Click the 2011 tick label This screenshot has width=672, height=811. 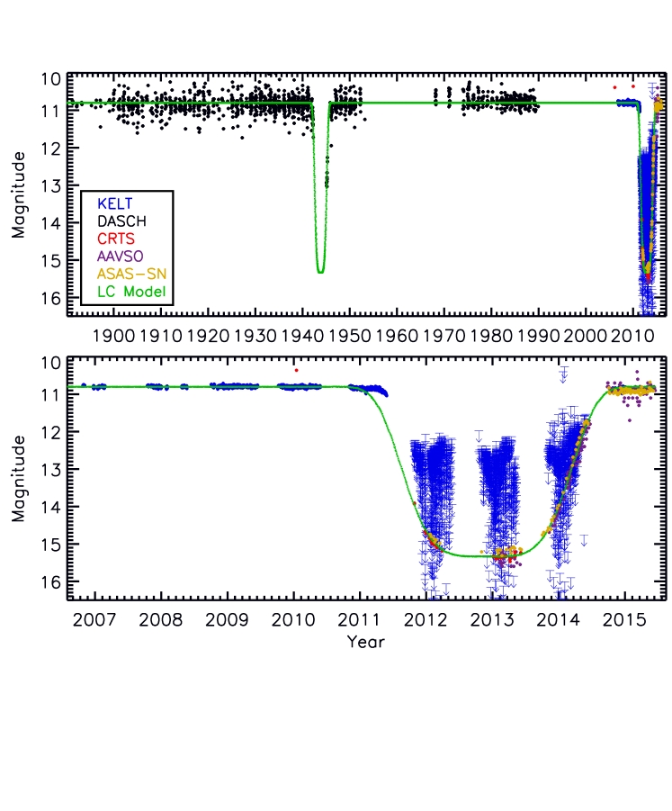(x=359, y=619)
